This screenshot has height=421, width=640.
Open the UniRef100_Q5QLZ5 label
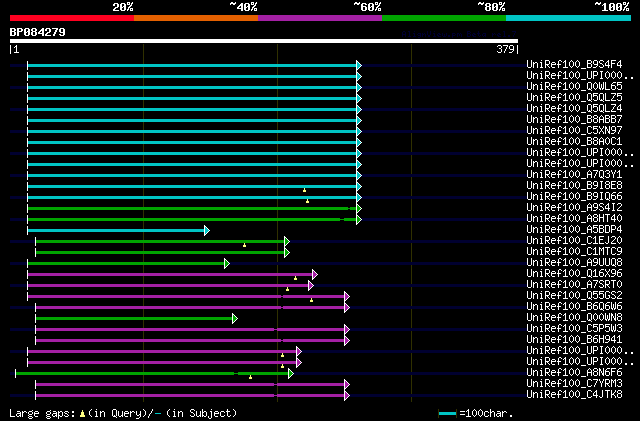tap(574, 98)
